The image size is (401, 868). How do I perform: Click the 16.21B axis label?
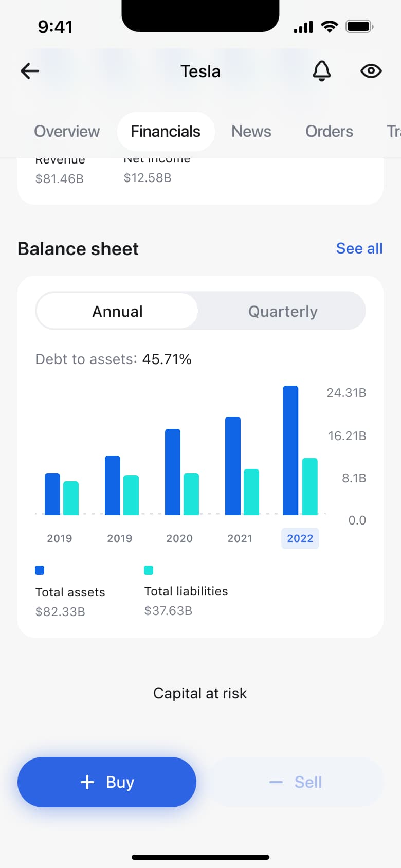point(347,436)
